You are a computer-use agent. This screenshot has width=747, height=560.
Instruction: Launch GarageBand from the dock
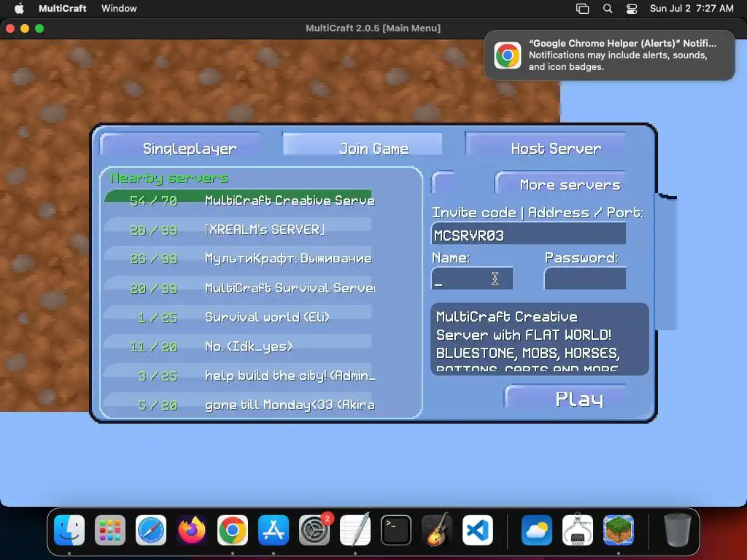(x=437, y=530)
